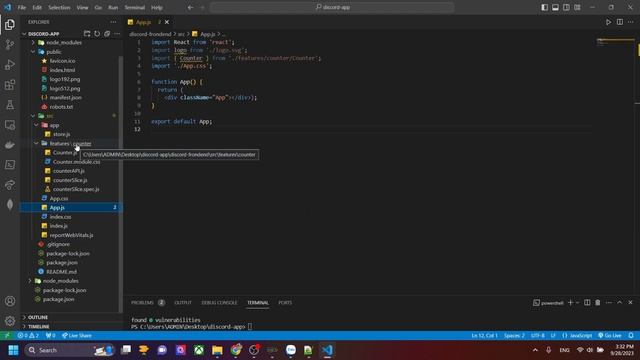Open the terminal launch profile dropdown
640x360 pixels.
pos(578,302)
